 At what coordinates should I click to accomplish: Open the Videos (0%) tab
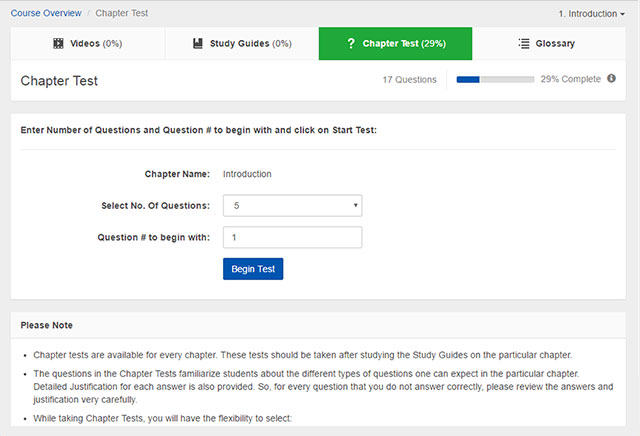87,44
